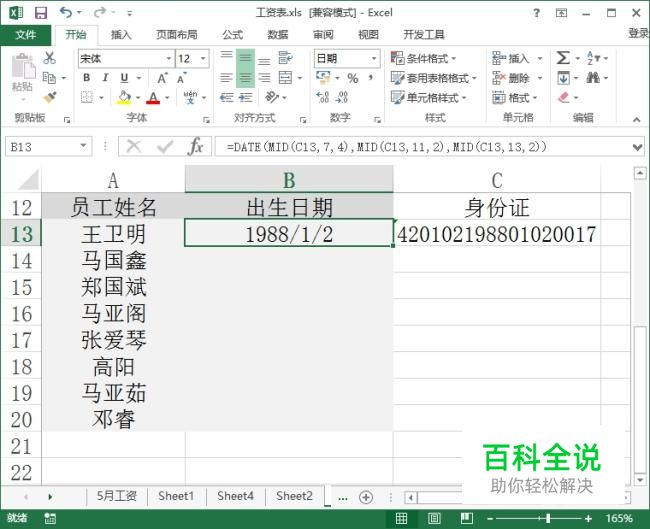
Task: Apply the red font color A
Action: [153, 98]
